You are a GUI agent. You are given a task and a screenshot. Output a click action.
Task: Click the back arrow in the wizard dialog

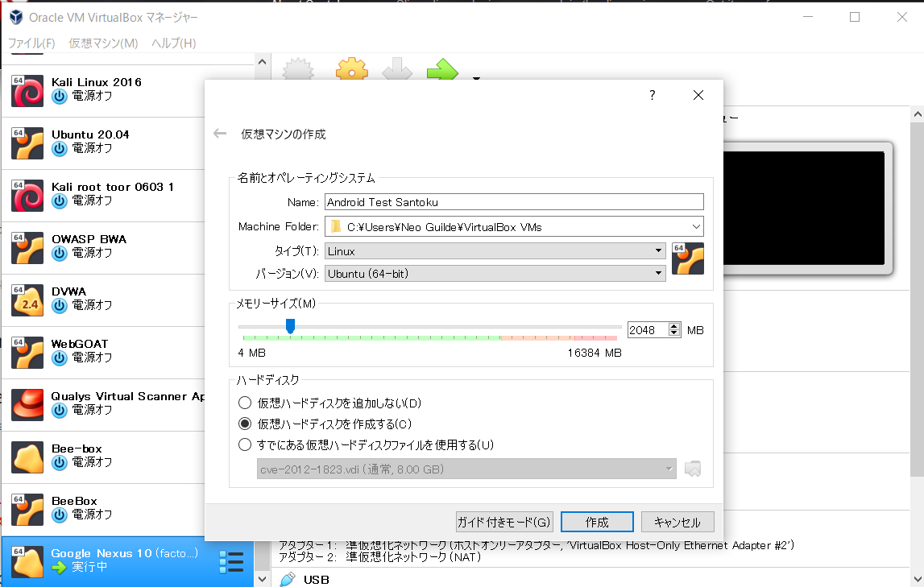220,134
